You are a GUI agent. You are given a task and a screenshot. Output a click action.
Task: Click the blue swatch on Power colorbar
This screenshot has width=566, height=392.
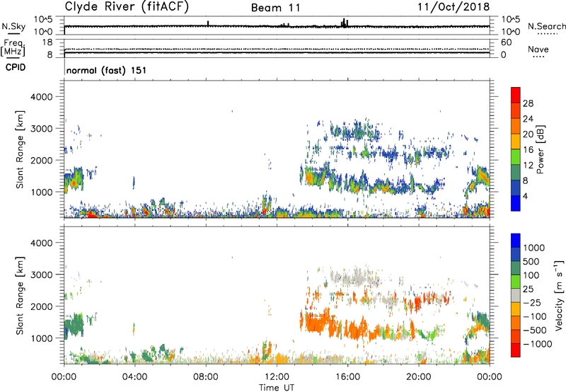[x=516, y=203]
